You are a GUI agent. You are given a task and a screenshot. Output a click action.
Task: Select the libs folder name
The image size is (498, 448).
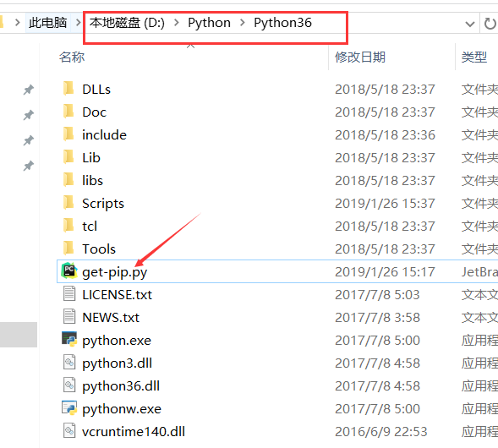[x=92, y=181]
